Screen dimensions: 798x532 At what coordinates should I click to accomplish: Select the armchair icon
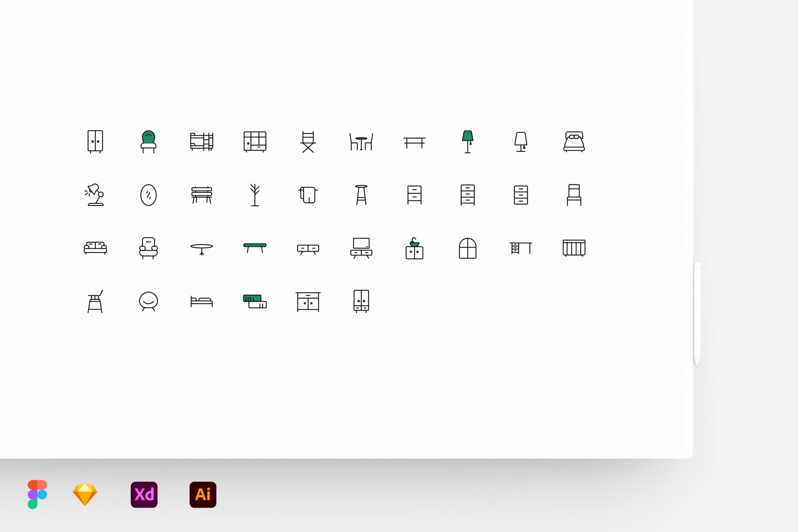149,248
